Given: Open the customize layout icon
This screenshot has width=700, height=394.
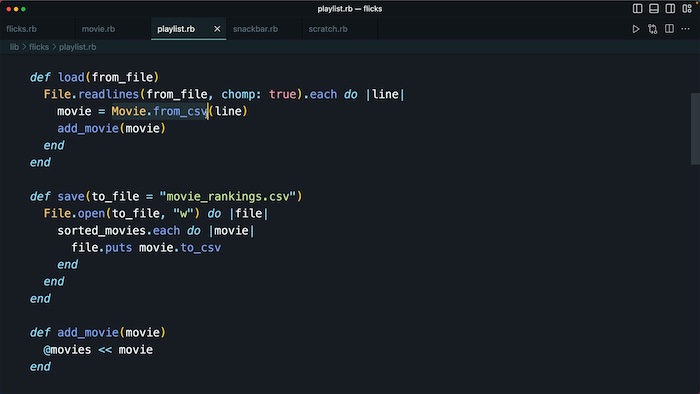Looking at the screenshot, I should pos(687,8).
